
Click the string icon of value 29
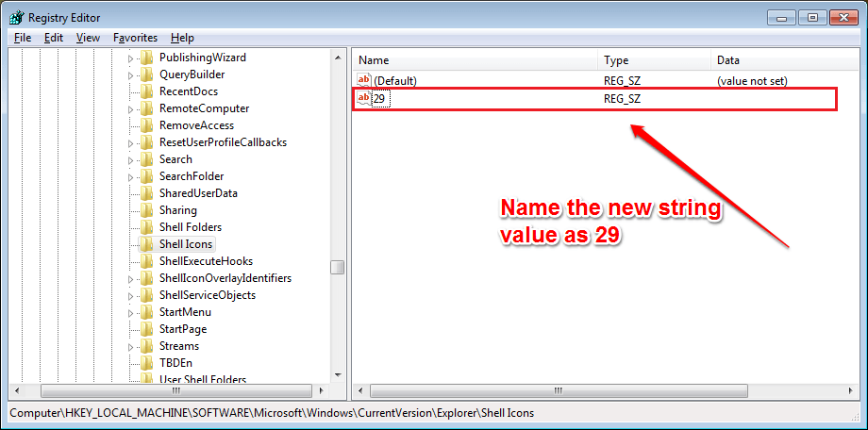(x=363, y=99)
